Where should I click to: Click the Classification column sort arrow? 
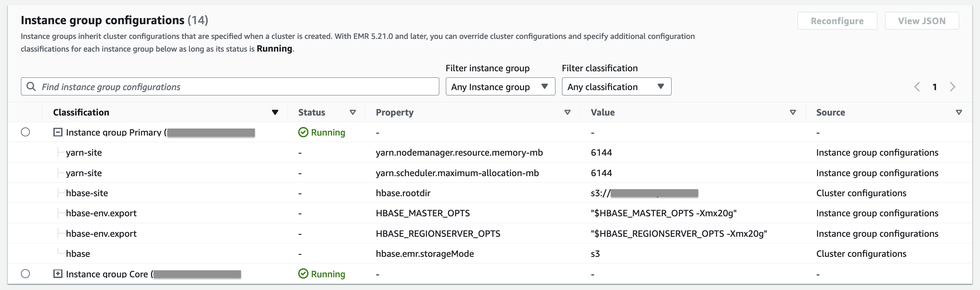(275, 112)
